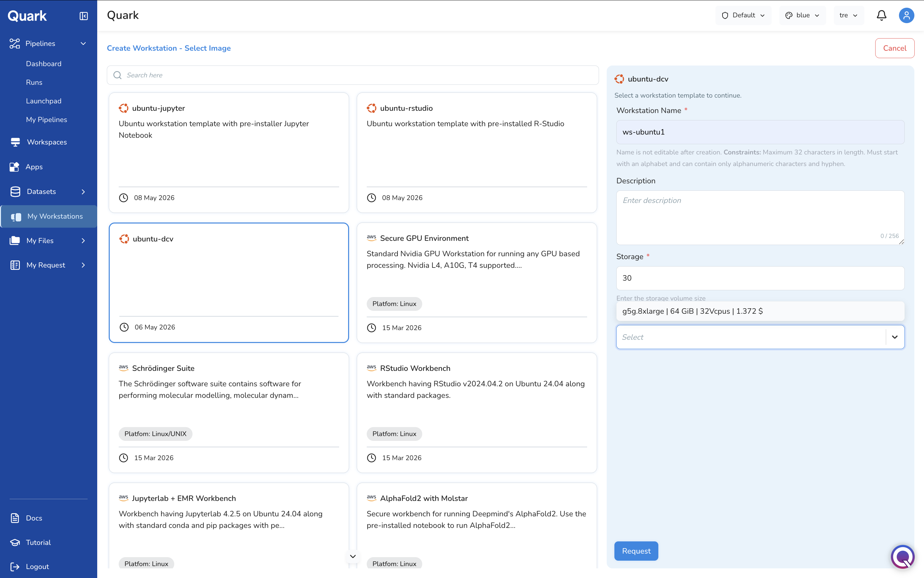Select the ubuntu-jupyter template card
The width and height of the screenshot is (924, 578).
pos(229,153)
